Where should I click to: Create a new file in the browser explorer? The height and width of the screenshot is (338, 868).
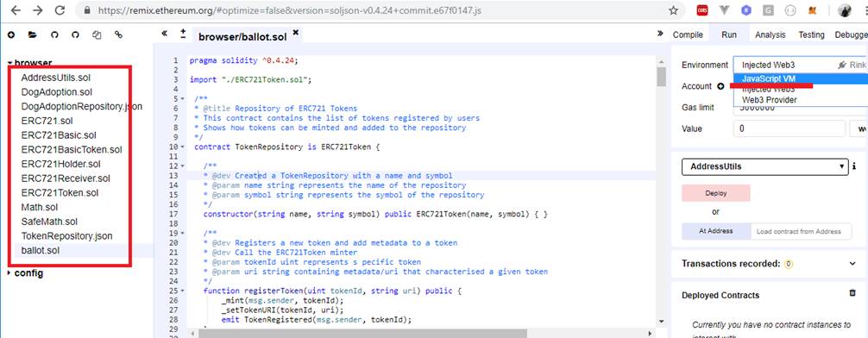[11, 34]
